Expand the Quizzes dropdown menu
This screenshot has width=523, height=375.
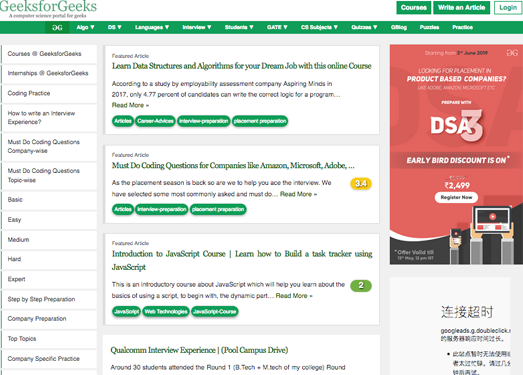(x=364, y=27)
